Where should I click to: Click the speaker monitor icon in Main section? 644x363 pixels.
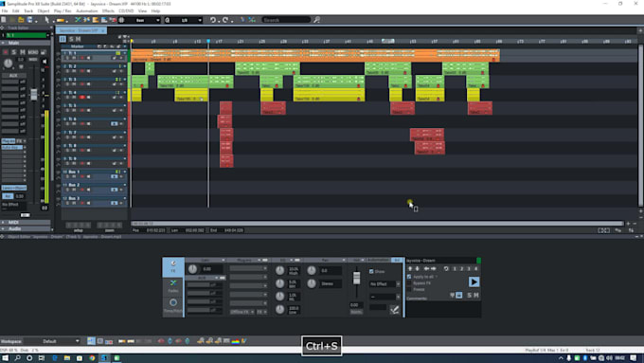pos(45,62)
